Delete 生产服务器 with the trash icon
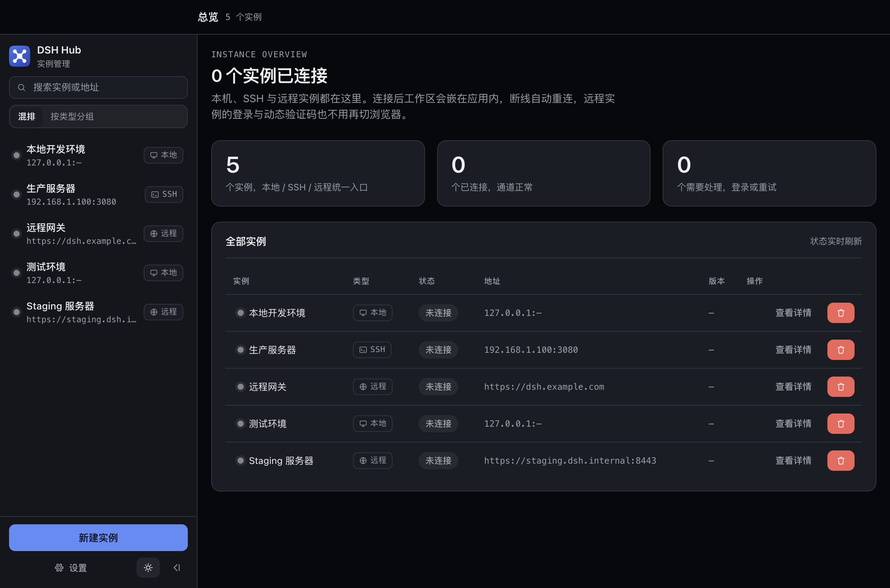The image size is (890, 588). (841, 350)
